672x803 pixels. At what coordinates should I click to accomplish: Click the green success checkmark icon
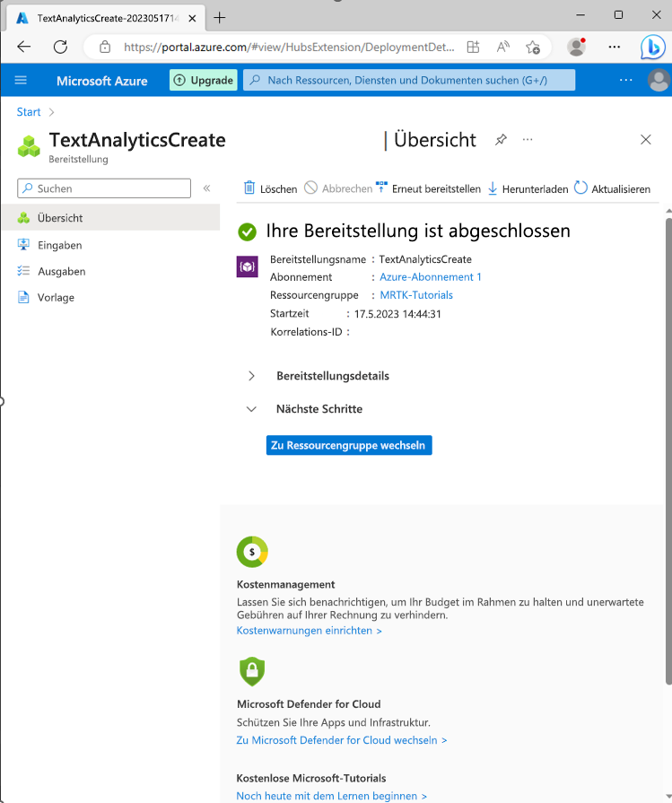click(247, 232)
